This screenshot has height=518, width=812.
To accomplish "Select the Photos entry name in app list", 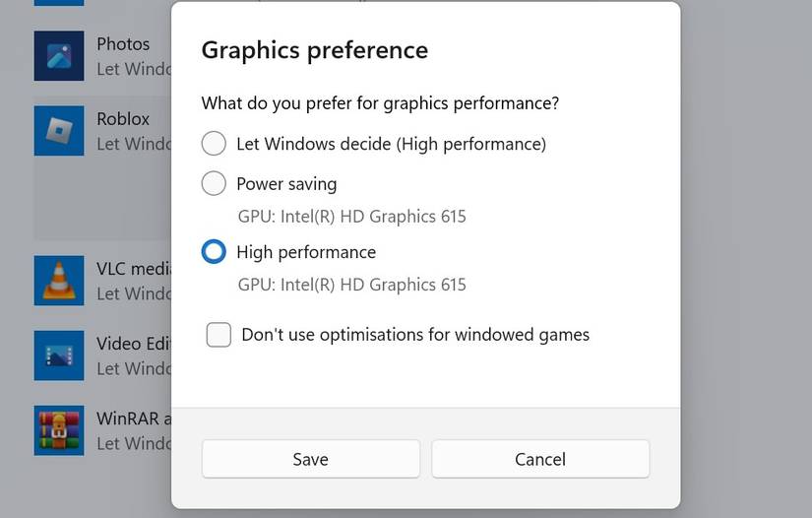I will [x=123, y=44].
